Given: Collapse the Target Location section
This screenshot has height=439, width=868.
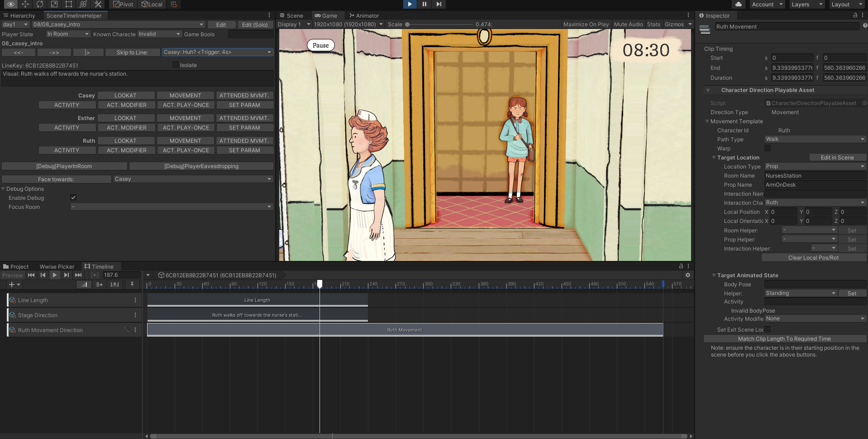Looking at the screenshot, I should pyautogui.click(x=714, y=158).
